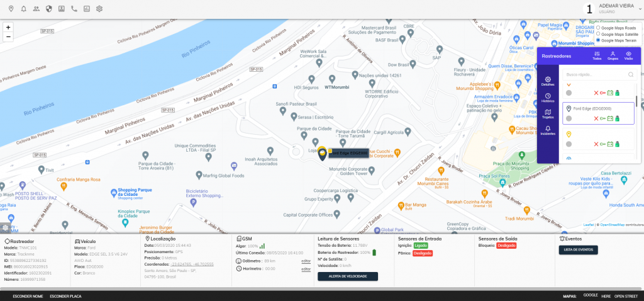Click the red X status icon on Ford Edge card
644x301 pixels.
point(596,118)
